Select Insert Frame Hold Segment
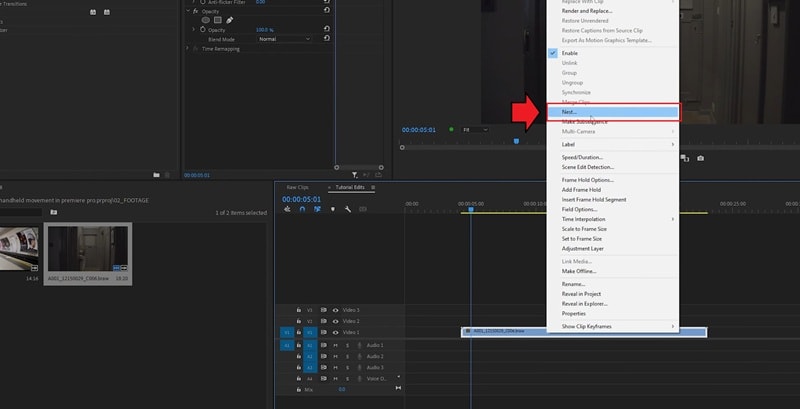The width and height of the screenshot is (800, 409). point(612,199)
